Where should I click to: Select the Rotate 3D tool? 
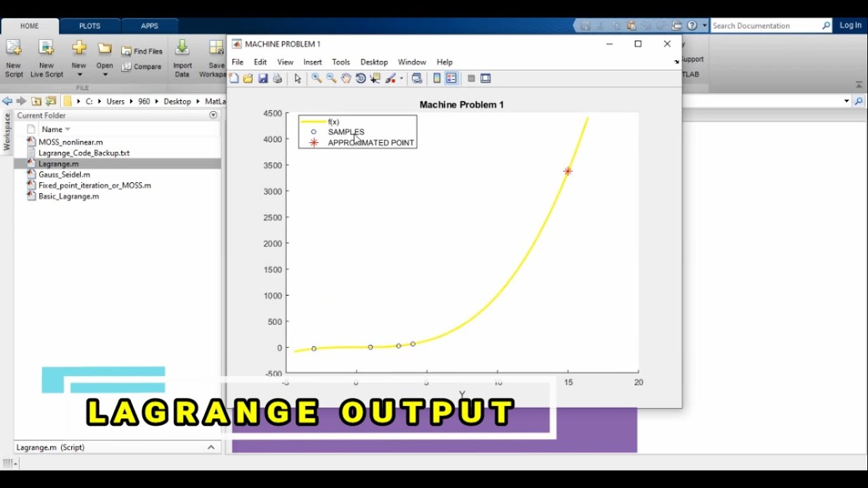tap(361, 79)
